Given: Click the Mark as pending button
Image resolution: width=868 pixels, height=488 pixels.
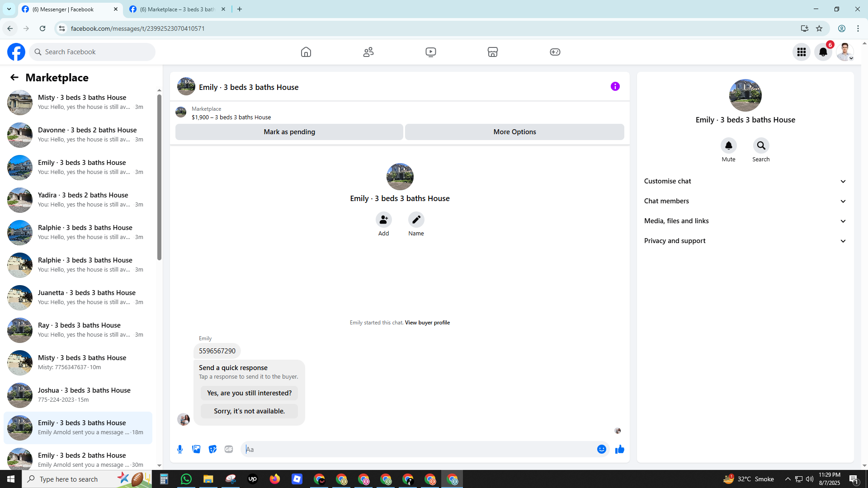Looking at the screenshot, I should [x=289, y=132].
